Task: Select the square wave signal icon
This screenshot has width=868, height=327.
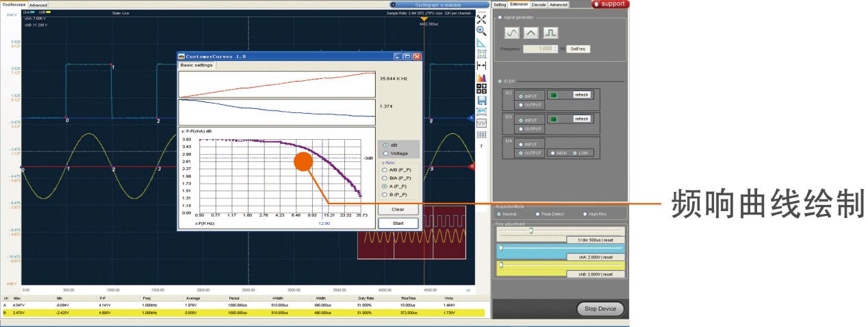Action: point(551,32)
